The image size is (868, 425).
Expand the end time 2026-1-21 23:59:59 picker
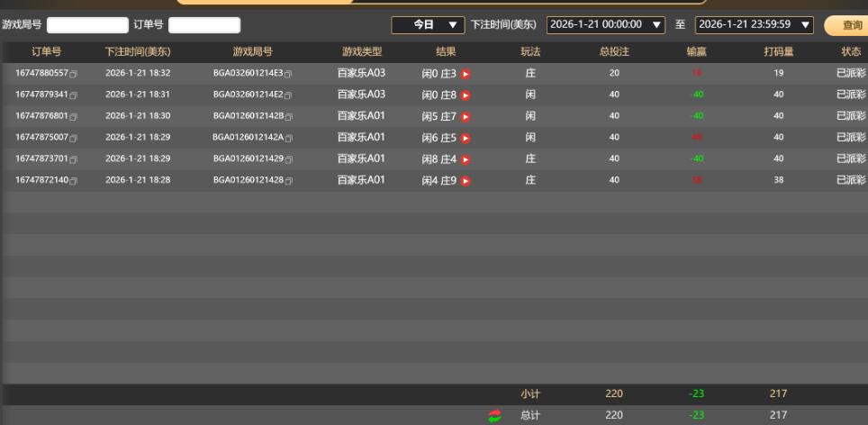tap(755, 25)
